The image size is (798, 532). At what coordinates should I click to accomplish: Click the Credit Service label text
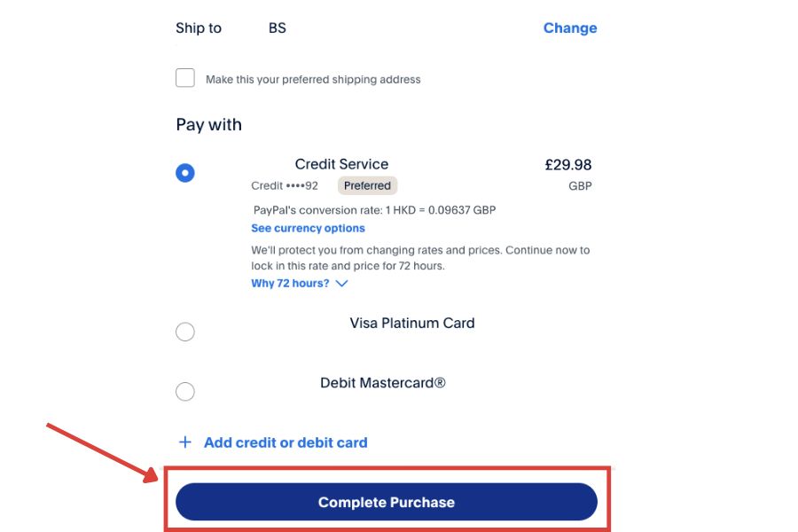pos(341,164)
